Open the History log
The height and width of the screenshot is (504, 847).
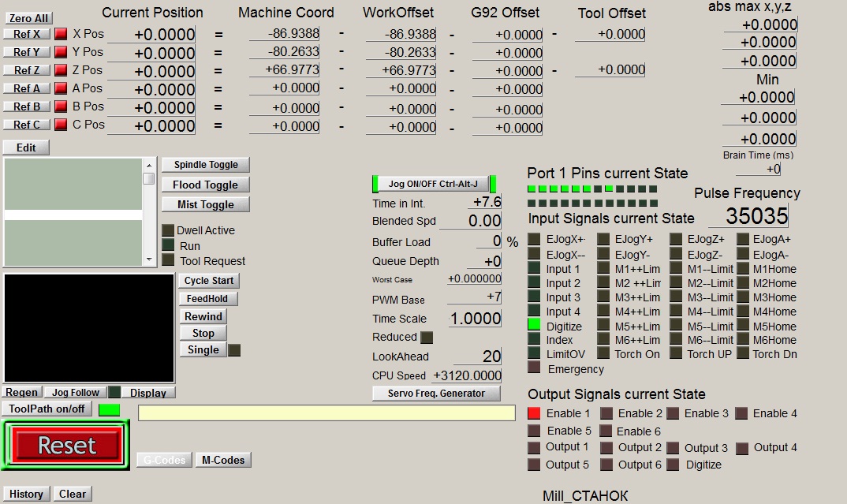point(27,495)
